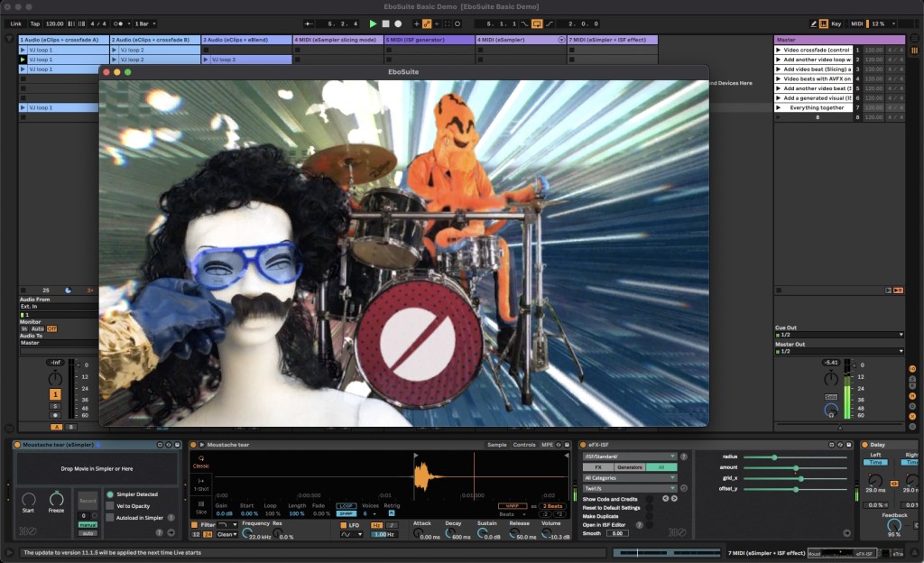Enable Autoload in Simpler checkbox
The image size is (924, 563).
110,518
